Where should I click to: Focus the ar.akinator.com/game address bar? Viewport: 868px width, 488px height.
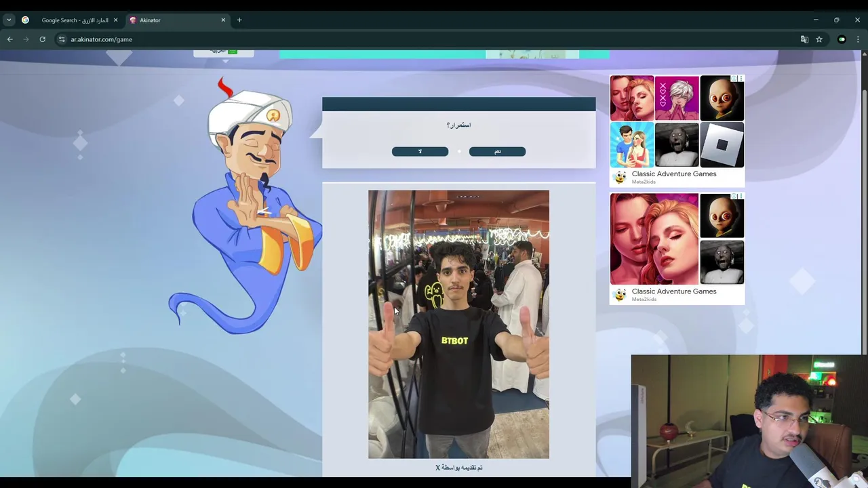click(434, 39)
